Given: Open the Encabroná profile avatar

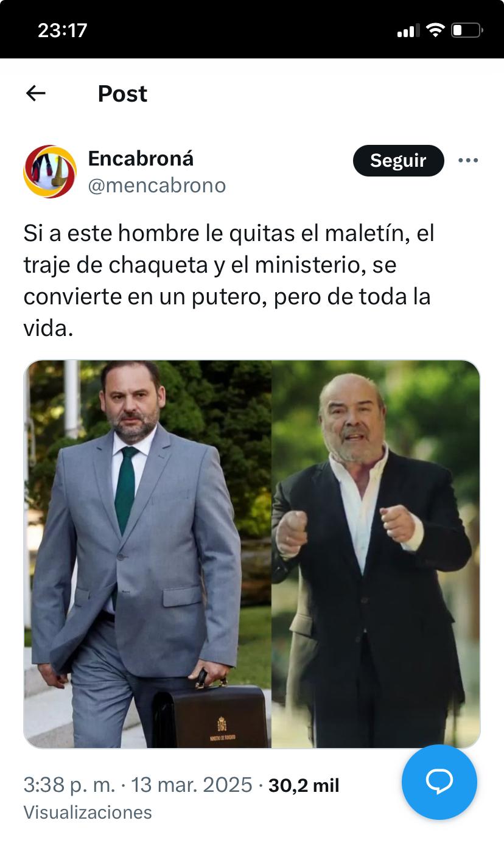Looking at the screenshot, I should click(x=50, y=172).
